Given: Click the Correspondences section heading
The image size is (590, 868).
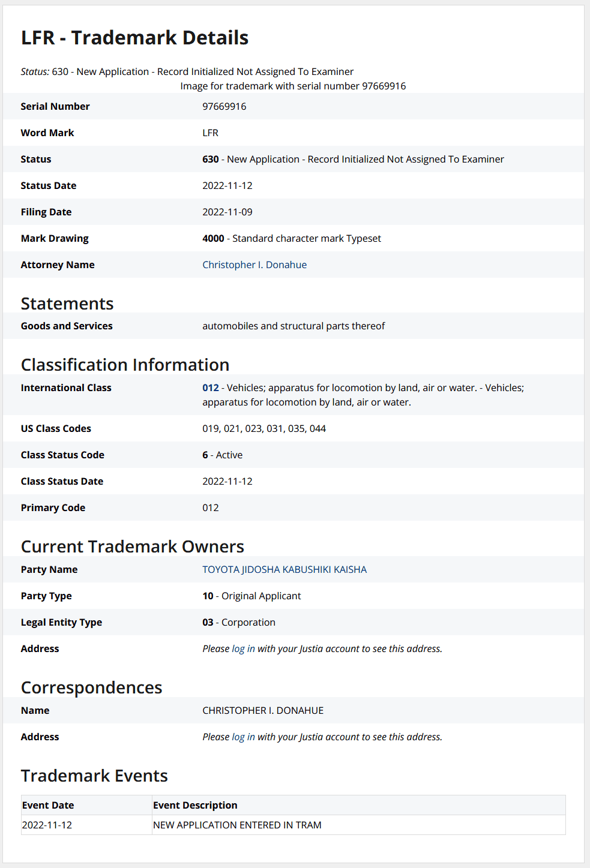Looking at the screenshot, I should click(x=92, y=687).
